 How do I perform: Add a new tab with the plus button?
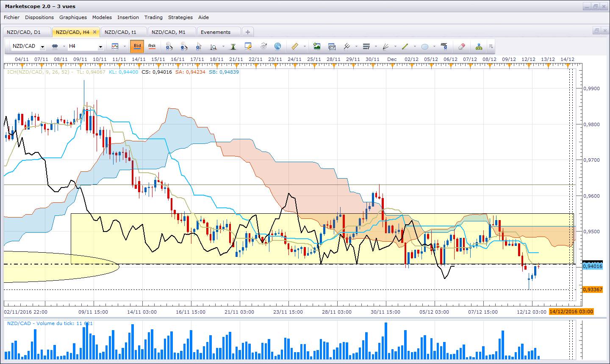click(x=248, y=32)
